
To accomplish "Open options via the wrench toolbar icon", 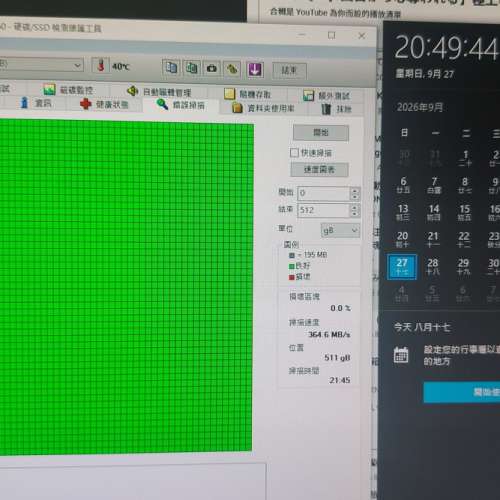I will click(x=232, y=69).
